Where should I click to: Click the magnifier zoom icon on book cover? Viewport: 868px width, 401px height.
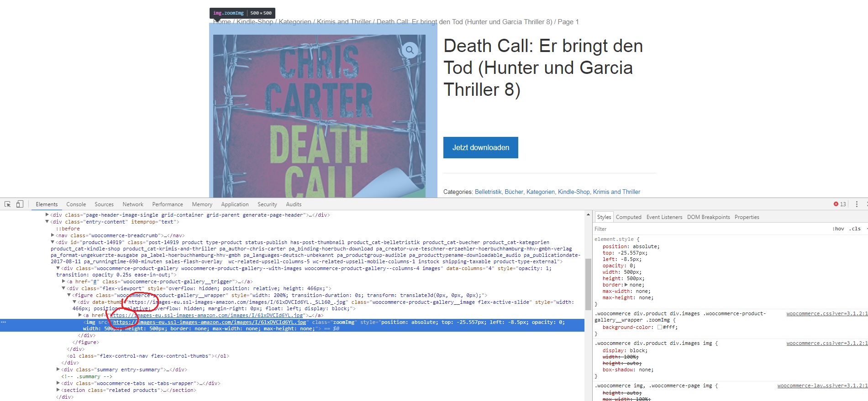click(410, 50)
